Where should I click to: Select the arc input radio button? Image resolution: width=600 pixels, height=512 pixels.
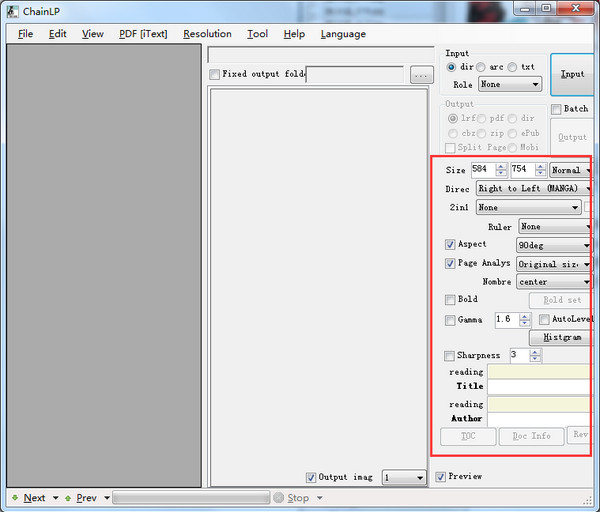click(x=482, y=67)
